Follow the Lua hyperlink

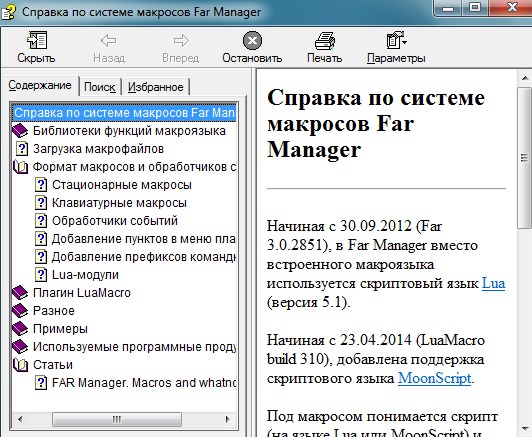pos(494,283)
